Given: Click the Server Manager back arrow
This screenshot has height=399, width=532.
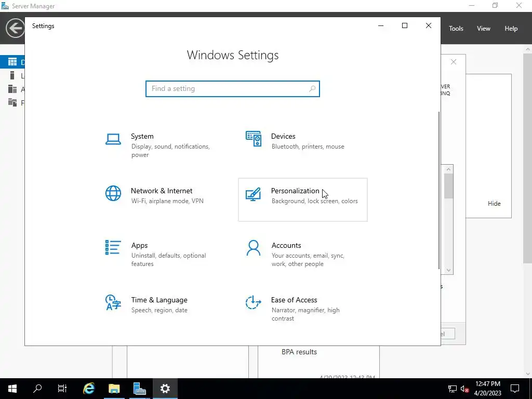Looking at the screenshot, I should point(15,28).
